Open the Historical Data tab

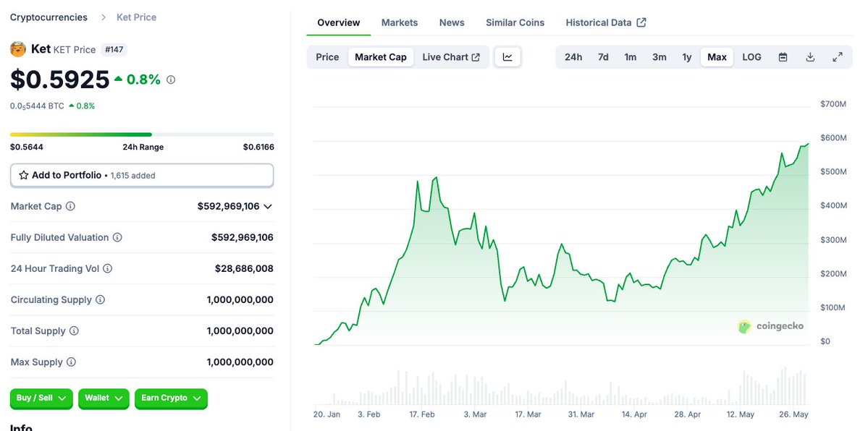click(x=606, y=22)
